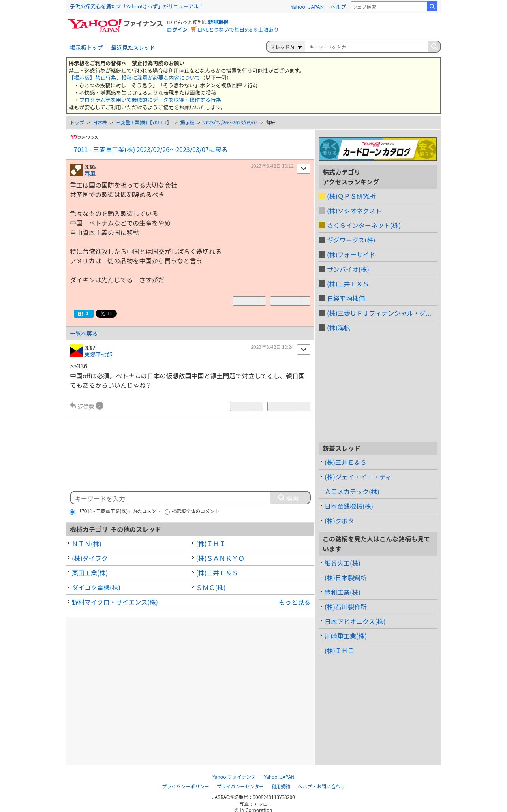Open the ＮＴＮ(株) thread
This screenshot has width=507, height=812.
(x=86, y=544)
